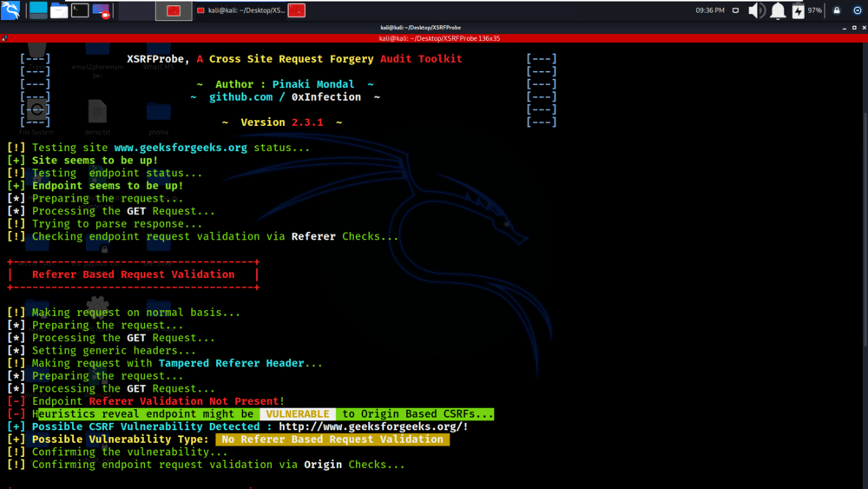Viewport: 868px width, 489px height.
Task: Click 'Checking endpoint request validation via Referer' line
Action: [202, 236]
